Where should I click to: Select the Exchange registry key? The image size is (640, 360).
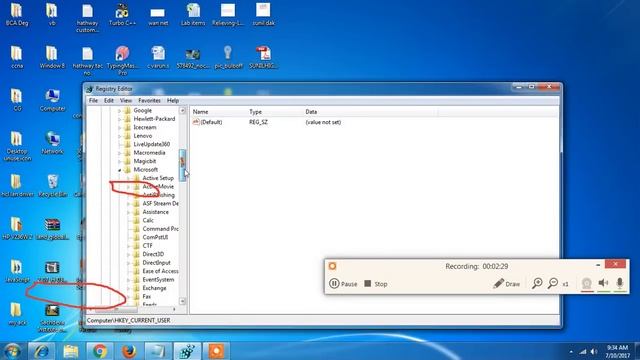point(154,288)
